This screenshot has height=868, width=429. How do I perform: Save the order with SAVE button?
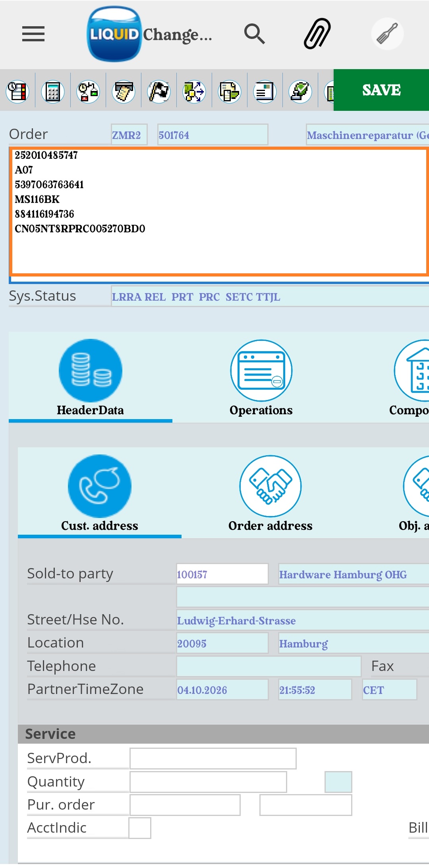pyautogui.click(x=381, y=90)
